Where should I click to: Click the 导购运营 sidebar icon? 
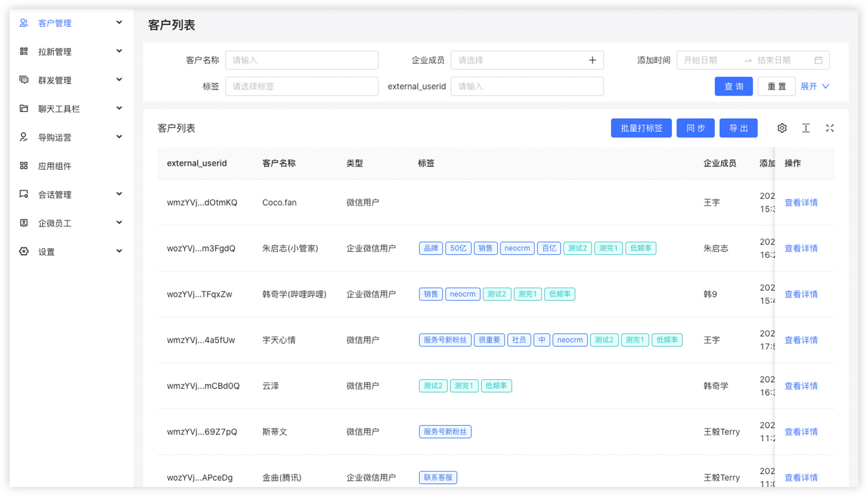click(x=24, y=137)
